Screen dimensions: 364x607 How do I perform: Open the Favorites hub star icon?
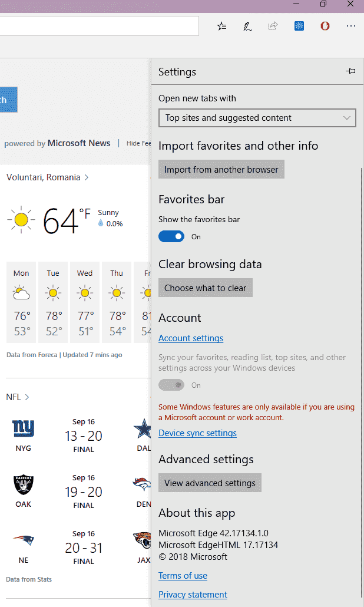(x=221, y=26)
